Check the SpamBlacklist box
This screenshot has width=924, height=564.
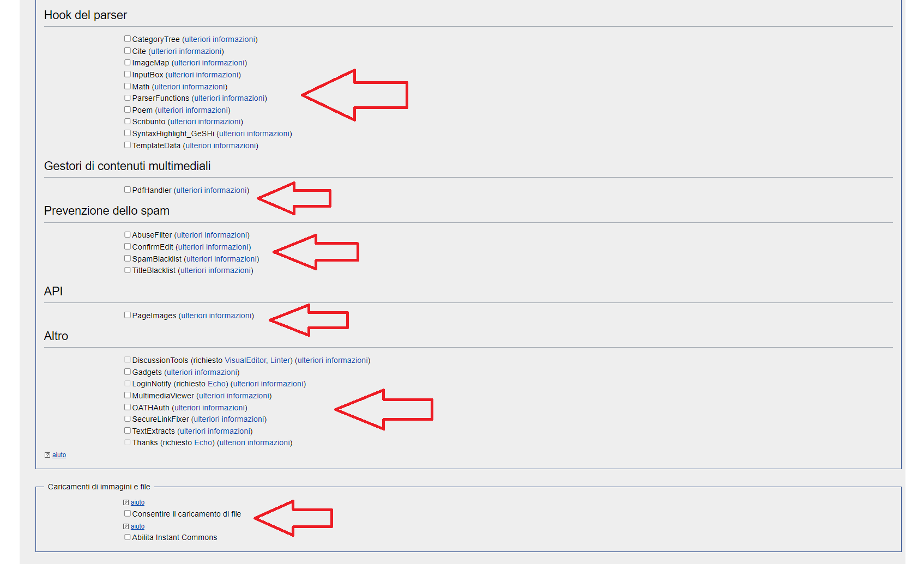[x=127, y=259]
